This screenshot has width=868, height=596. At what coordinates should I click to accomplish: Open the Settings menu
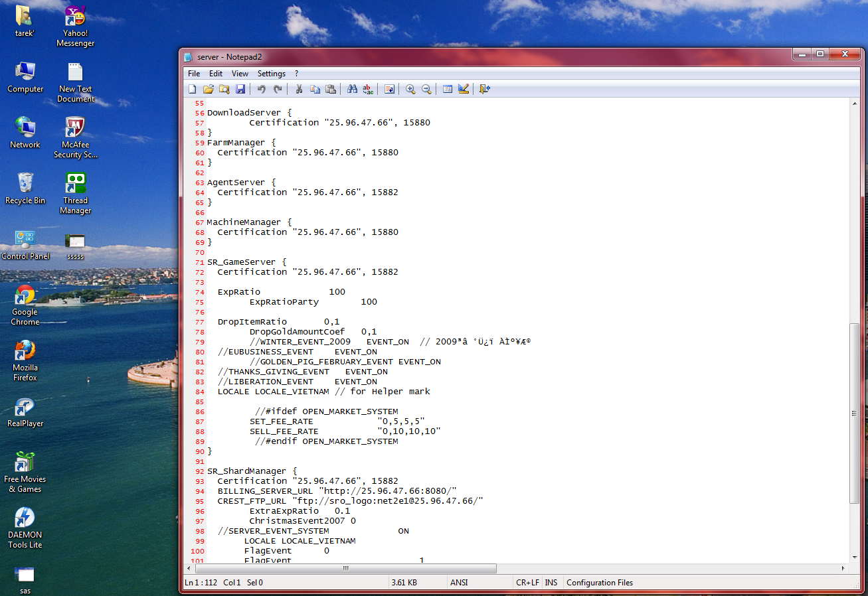click(x=272, y=74)
